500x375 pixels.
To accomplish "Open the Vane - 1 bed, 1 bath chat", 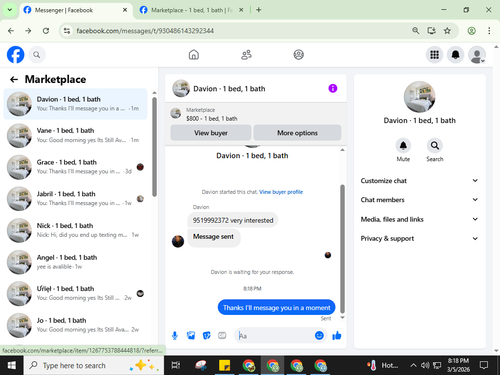I will click(x=75, y=135).
